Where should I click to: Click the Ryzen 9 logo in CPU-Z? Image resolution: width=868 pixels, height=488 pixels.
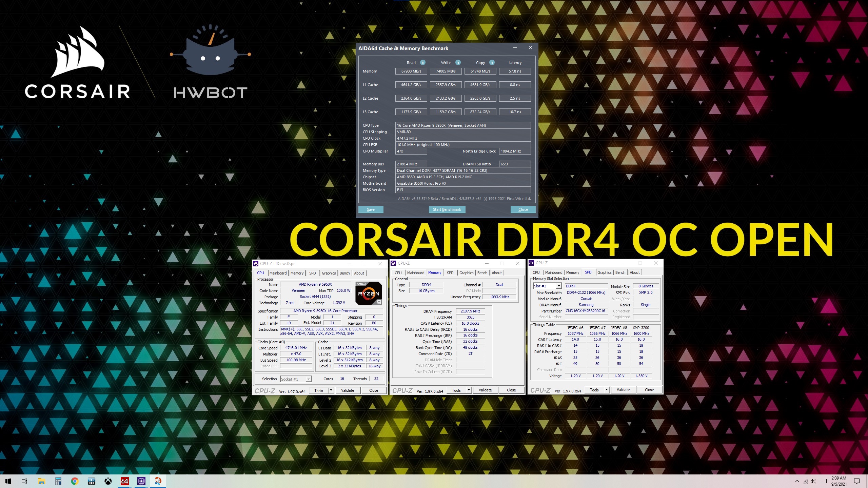click(x=369, y=293)
